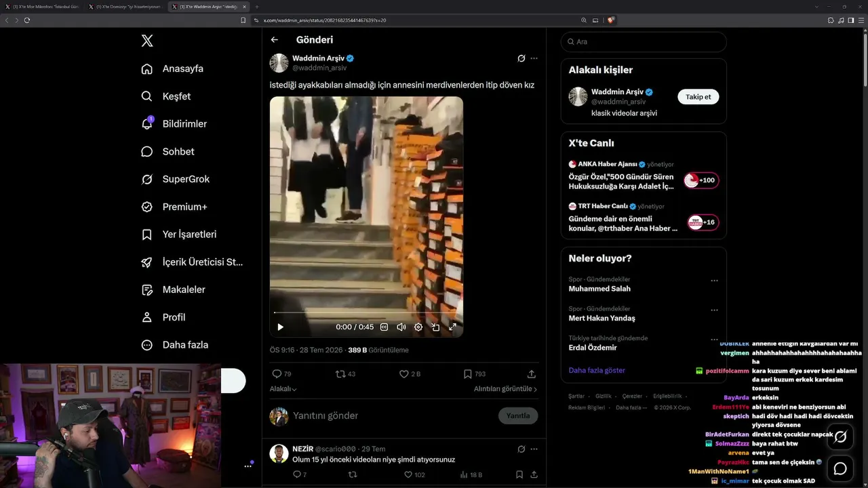The height and width of the screenshot is (488, 868).
Task: Like NEZİR's comment with 102 likes
Action: coord(408,474)
